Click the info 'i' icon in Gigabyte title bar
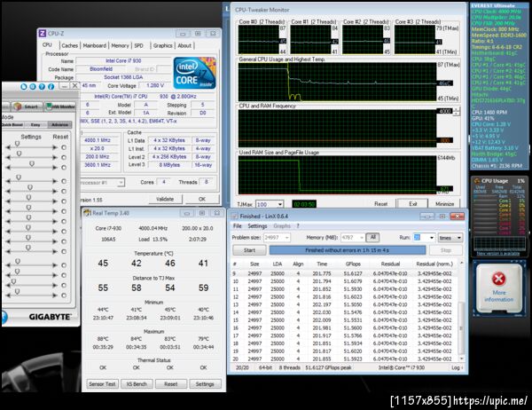The height and width of the screenshot is (410, 532). 51,86
